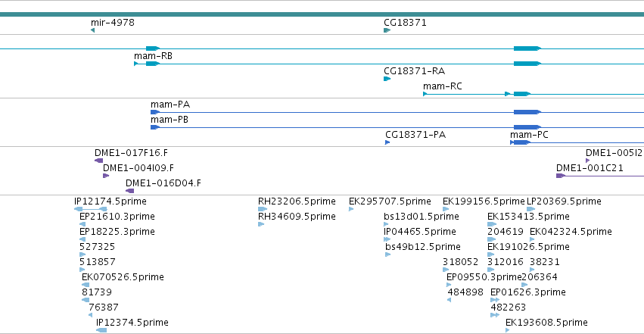This screenshot has height=334, width=644.
Task: Click the CG18371-PA protein label
Action: point(415,135)
